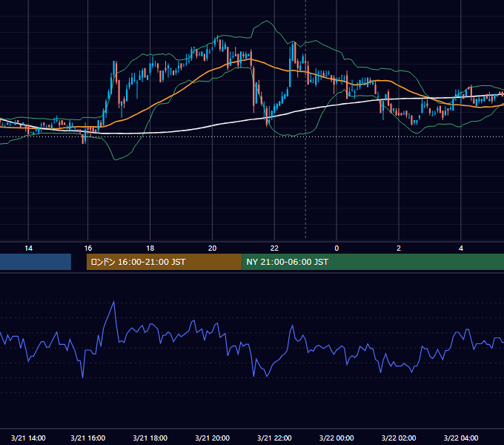Click the '4' hour label on price chart axis
Viewport: 504px width, 445px height.
[461, 248]
